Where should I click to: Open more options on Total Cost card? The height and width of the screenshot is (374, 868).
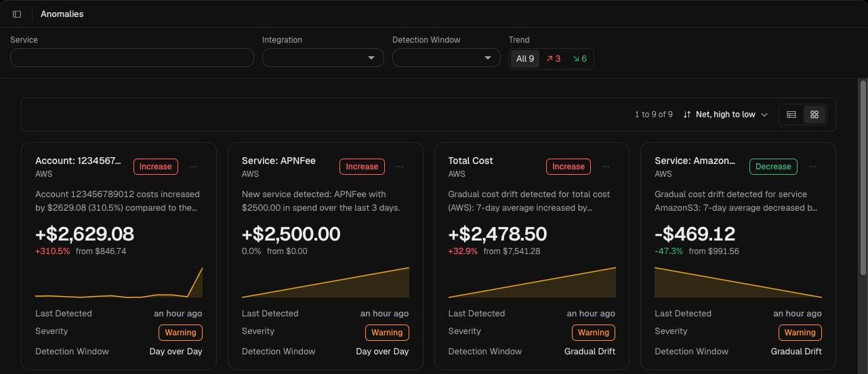click(606, 167)
